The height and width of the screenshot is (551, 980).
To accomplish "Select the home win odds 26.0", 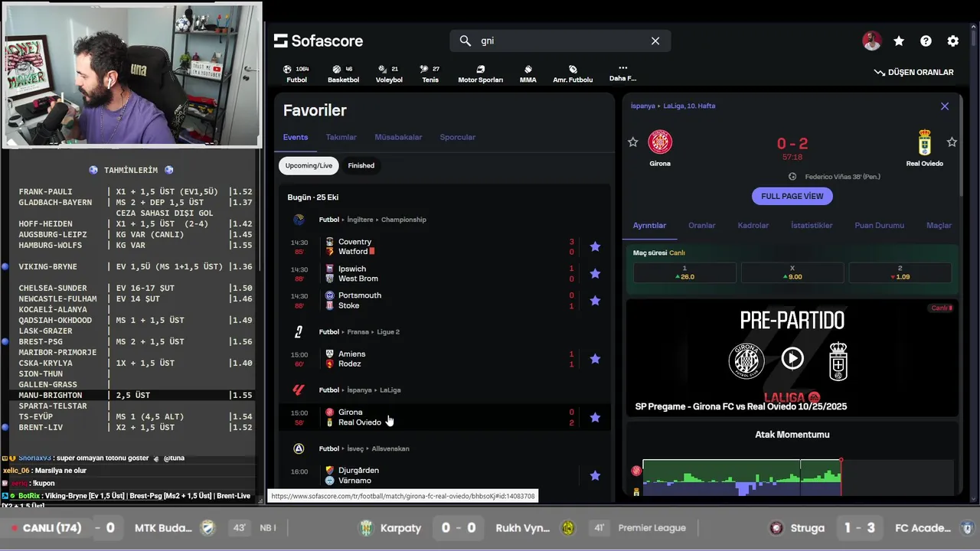I will [684, 272].
